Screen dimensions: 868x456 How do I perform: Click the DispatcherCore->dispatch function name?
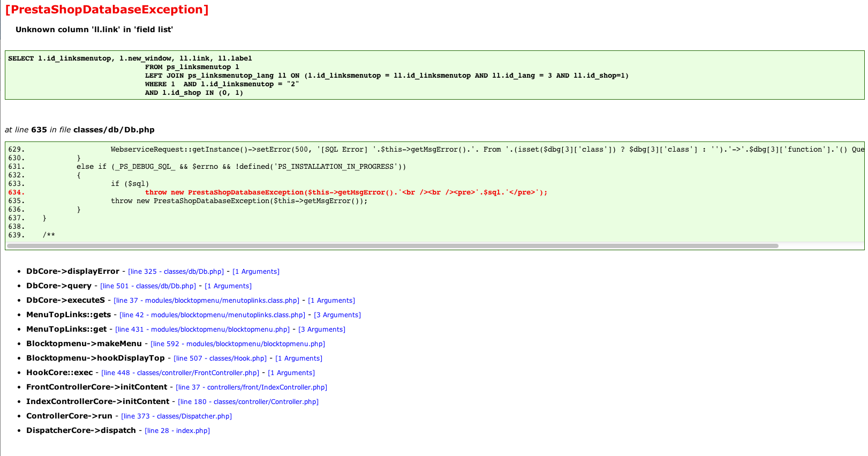pyautogui.click(x=81, y=431)
